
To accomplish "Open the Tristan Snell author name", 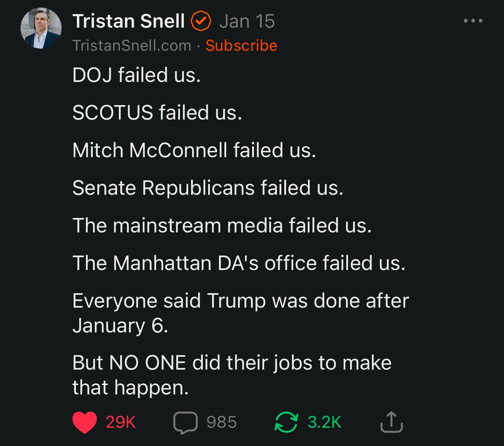I will pyautogui.click(x=129, y=21).
